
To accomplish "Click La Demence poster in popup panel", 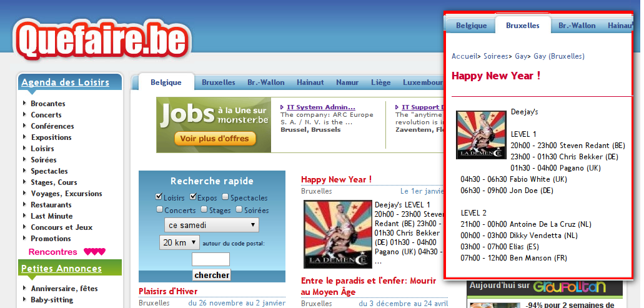I will pos(482,135).
